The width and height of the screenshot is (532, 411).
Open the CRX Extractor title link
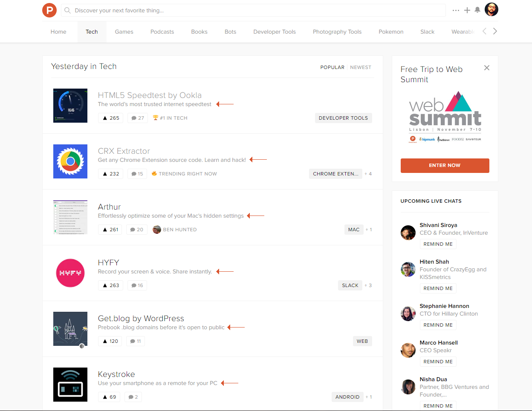point(124,151)
